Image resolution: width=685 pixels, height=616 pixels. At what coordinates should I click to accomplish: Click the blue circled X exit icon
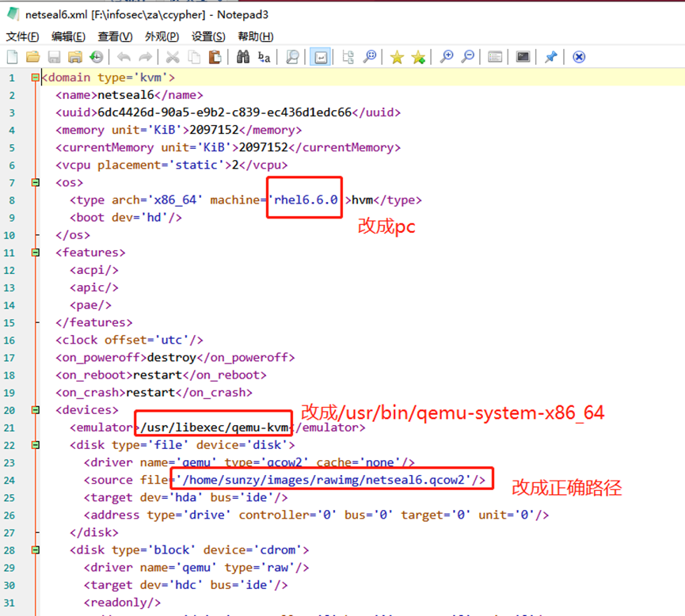579,57
